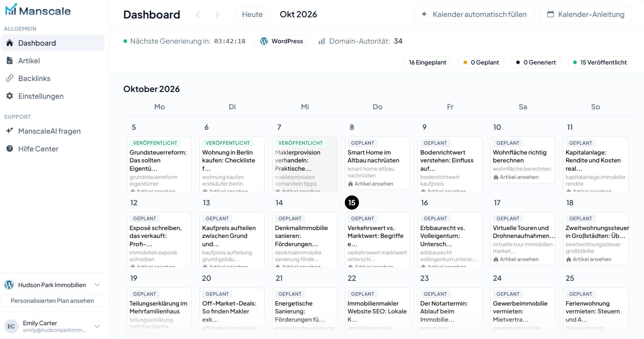
Task: Open Exposé schreiben card
Action: point(159,240)
